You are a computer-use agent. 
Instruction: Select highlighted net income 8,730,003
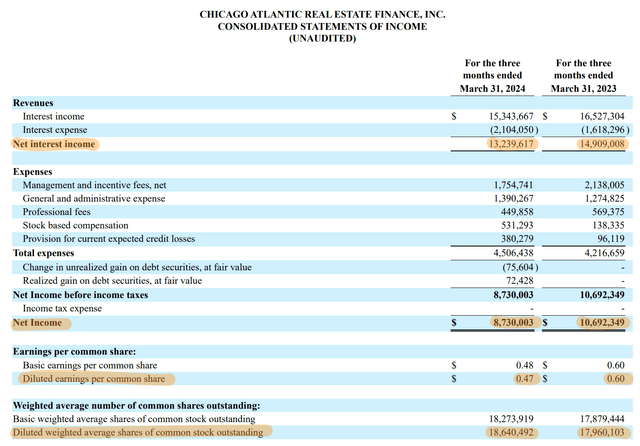[x=513, y=323]
